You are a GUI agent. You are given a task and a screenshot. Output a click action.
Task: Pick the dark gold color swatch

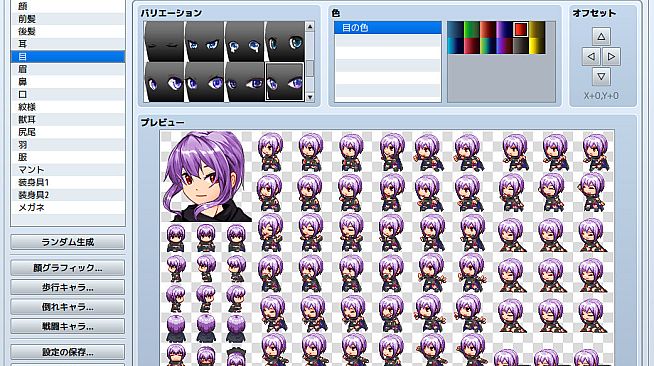tap(537, 29)
